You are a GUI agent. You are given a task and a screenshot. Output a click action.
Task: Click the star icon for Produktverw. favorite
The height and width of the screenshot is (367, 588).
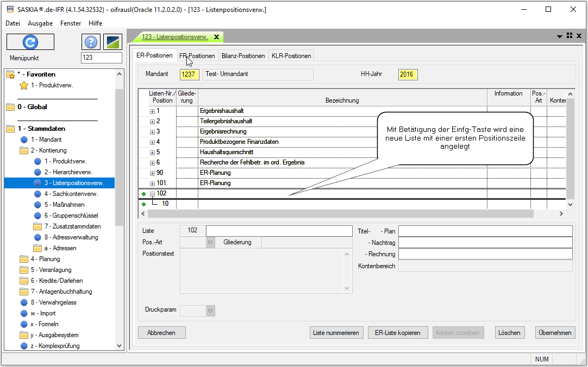23,85
